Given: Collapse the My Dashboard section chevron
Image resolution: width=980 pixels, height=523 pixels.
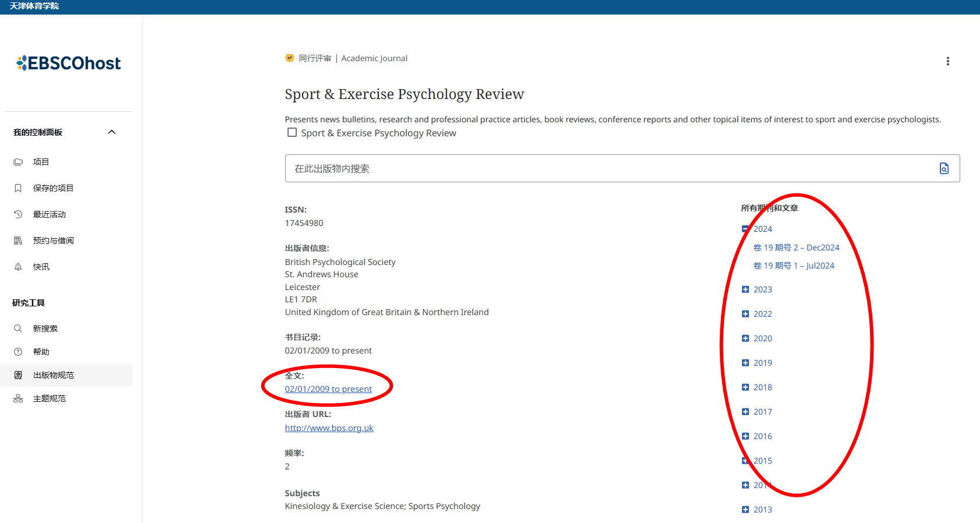Looking at the screenshot, I should pyautogui.click(x=112, y=132).
